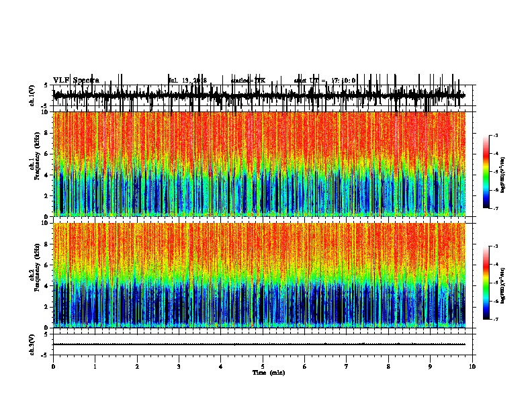
Task: Click the "ch.3(V)" axis label
Action: click(x=32, y=345)
